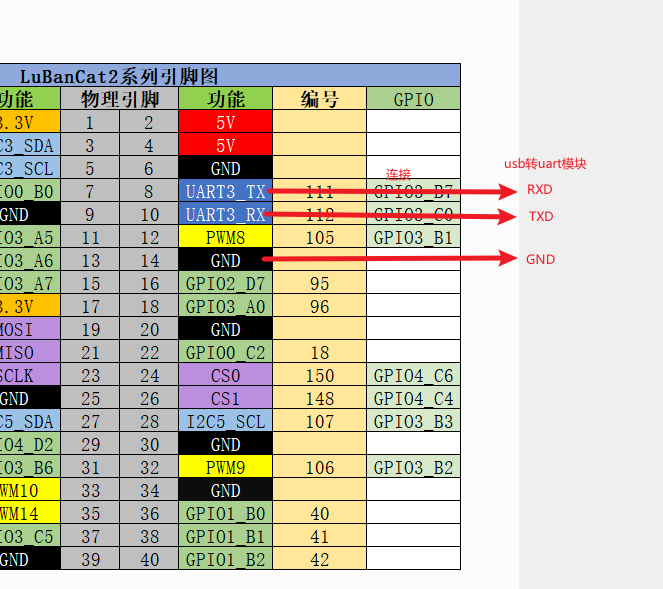663x589 pixels.
Task: Click the UART3_RX function cell
Action: point(225,214)
